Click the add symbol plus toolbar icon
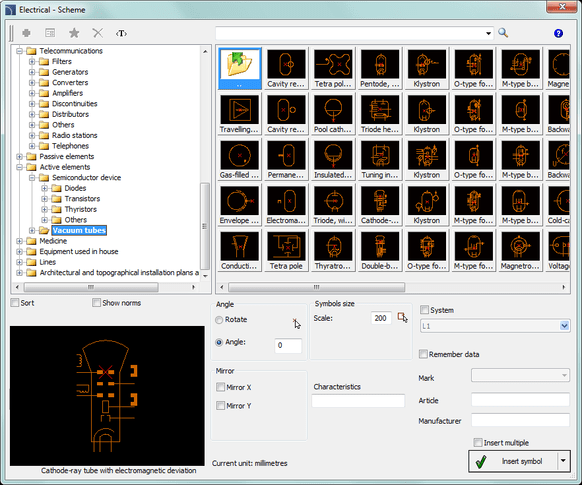The height and width of the screenshot is (485, 582). 26,33
